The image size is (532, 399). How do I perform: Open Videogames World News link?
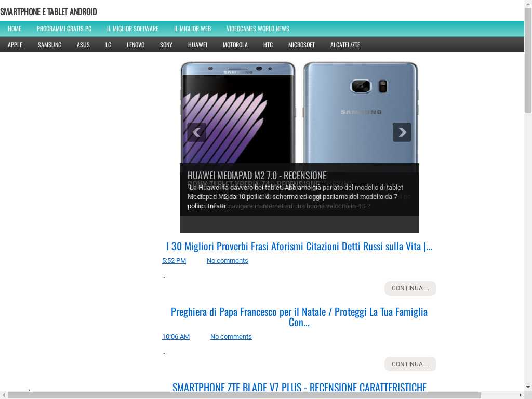(258, 29)
